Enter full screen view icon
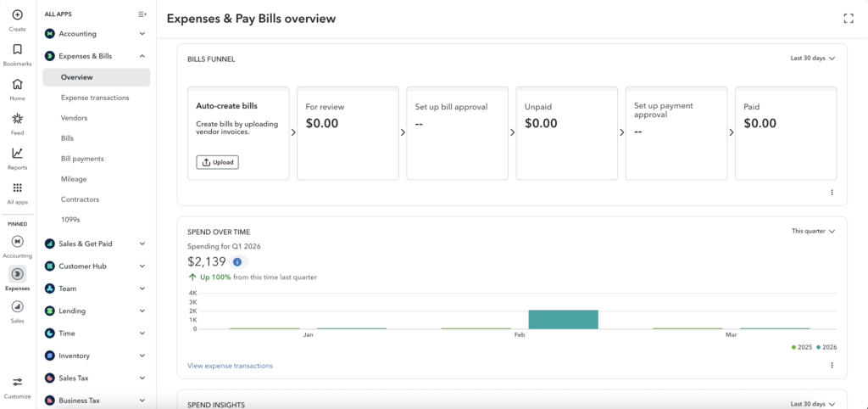Screen dimensions: 868x409 pyautogui.click(x=848, y=19)
